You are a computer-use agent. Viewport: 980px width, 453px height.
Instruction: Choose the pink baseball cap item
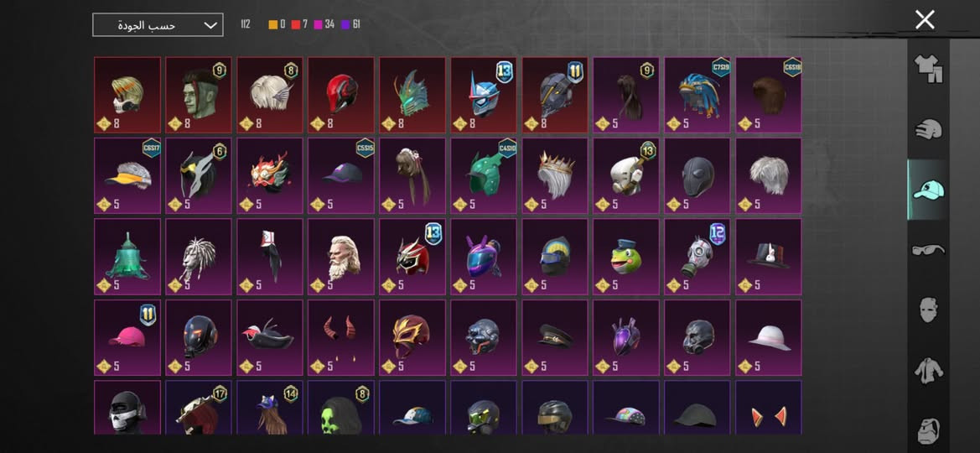pyautogui.click(x=127, y=337)
